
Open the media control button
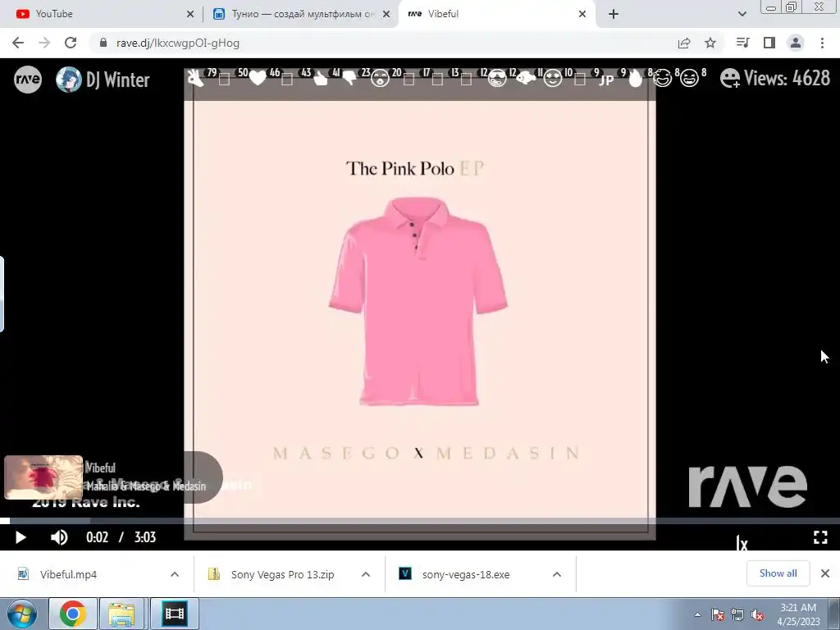tap(742, 43)
